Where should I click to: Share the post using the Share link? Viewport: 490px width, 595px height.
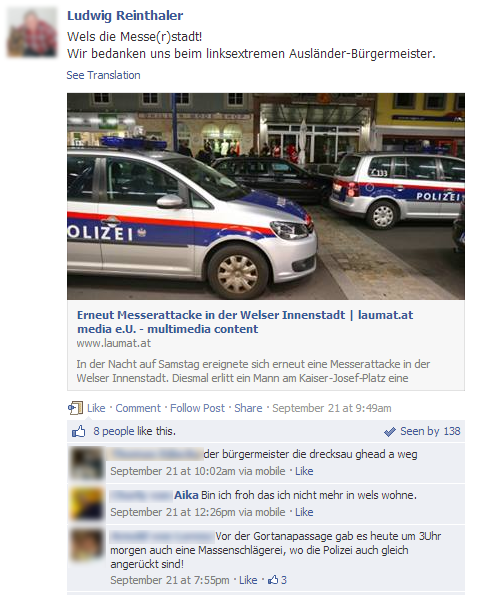click(248, 408)
